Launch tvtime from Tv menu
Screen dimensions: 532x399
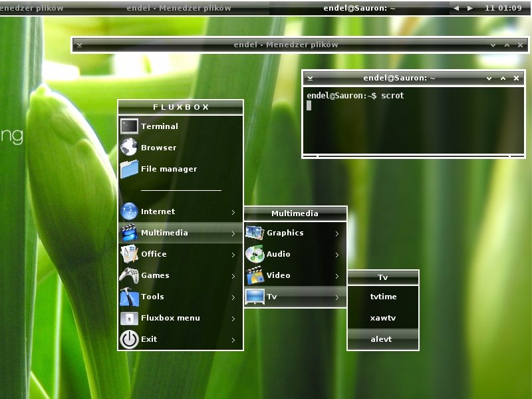click(383, 297)
